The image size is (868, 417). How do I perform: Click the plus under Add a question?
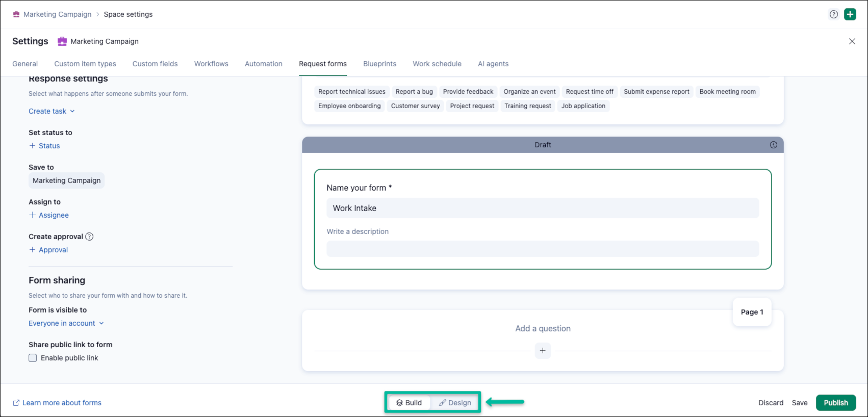(x=543, y=351)
